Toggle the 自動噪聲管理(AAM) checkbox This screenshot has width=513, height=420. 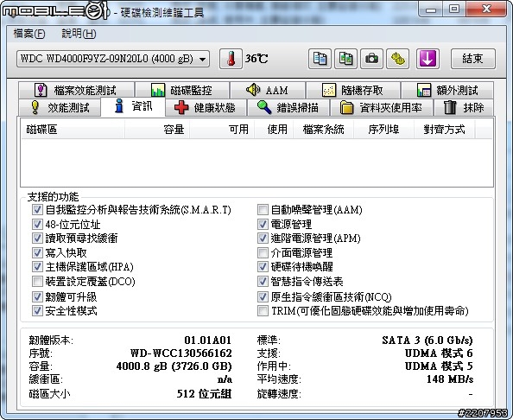pos(263,209)
